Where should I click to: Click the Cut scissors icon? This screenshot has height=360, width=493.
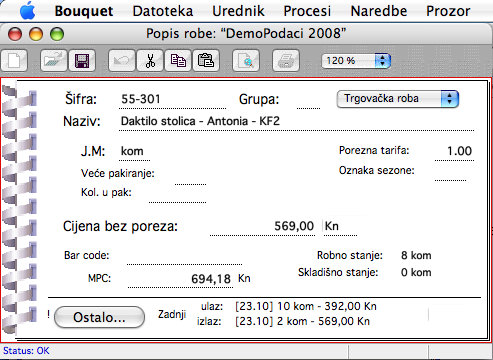(x=150, y=61)
